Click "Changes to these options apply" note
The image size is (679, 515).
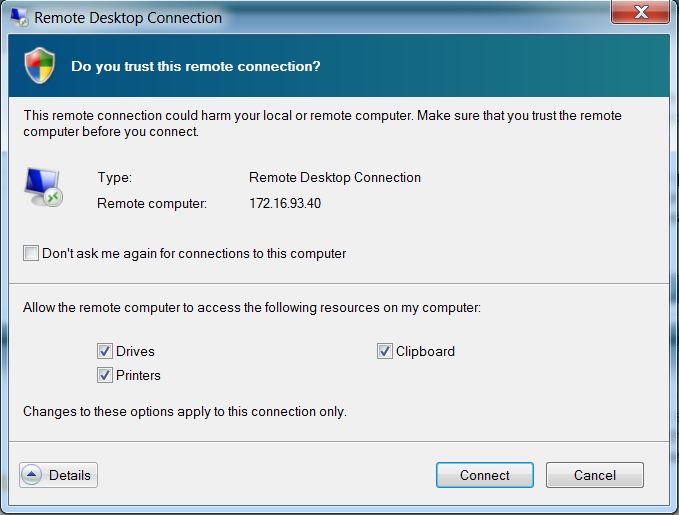(x=185, y=411)
